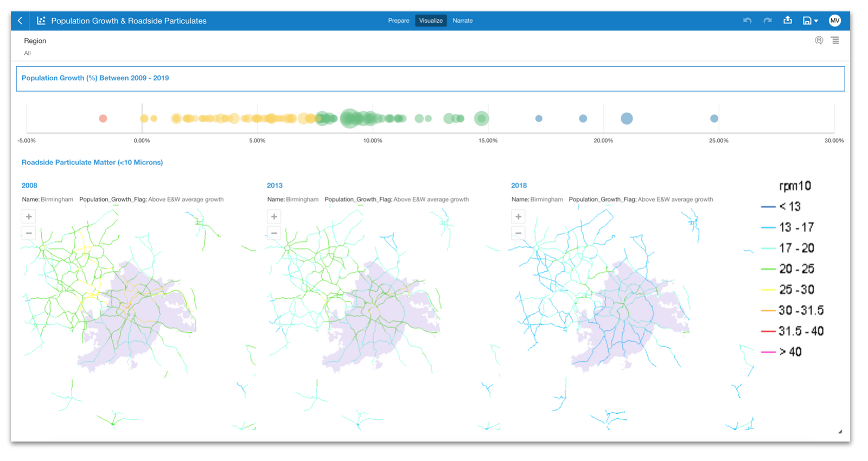Click the red negative-growth bubble
868x461 pixels.
(x=103, y=118)
